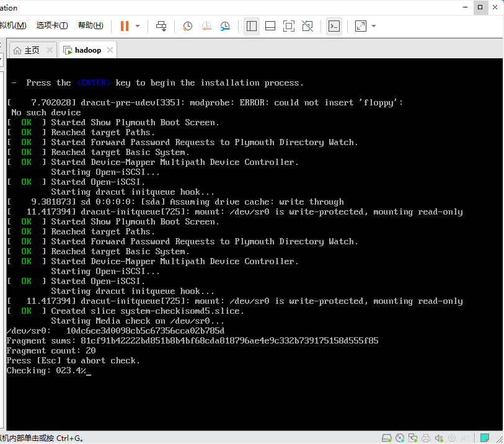Close the hadoop tab
The width and height of the screenshot is (504, 444).
point(110,50)
